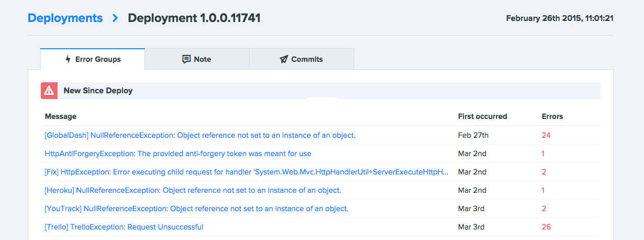Open the Note tab

point(197,59)
